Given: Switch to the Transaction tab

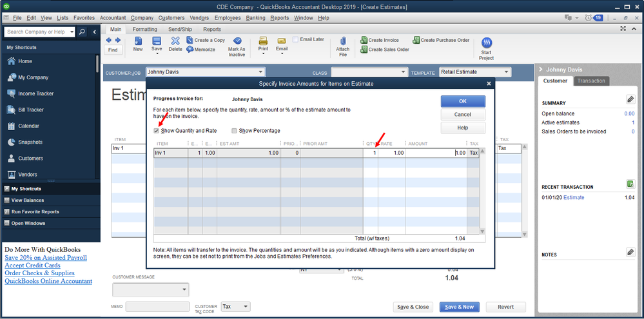Looking at the screenshot, I should pyautogui.click(x=591, y=81).
